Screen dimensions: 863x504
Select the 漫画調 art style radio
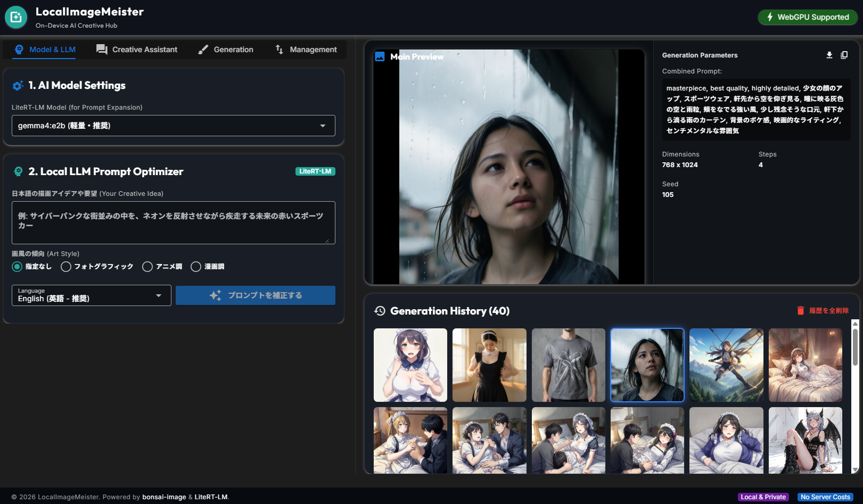click(196, 267)
